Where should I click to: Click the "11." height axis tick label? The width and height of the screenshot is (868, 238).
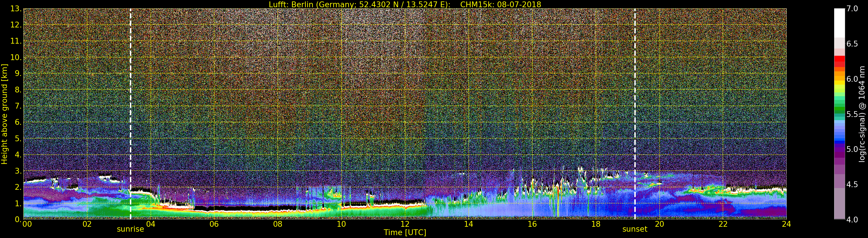[16, 41]
